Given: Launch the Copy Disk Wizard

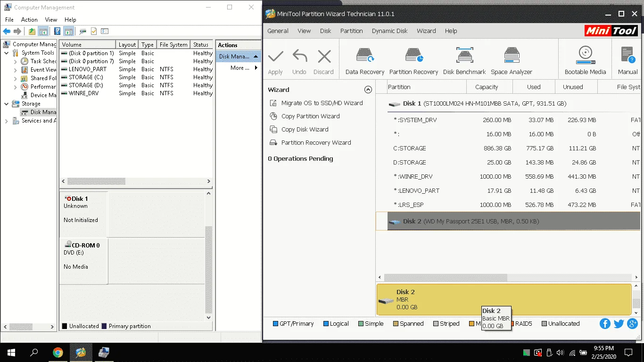Looking at the screenshot, I should [x=305, y=129].
